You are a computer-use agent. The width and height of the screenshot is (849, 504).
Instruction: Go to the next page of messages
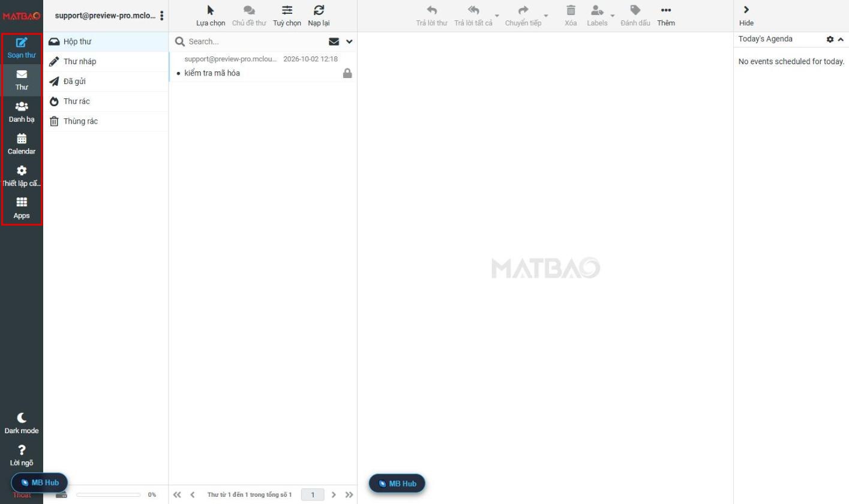334,495
